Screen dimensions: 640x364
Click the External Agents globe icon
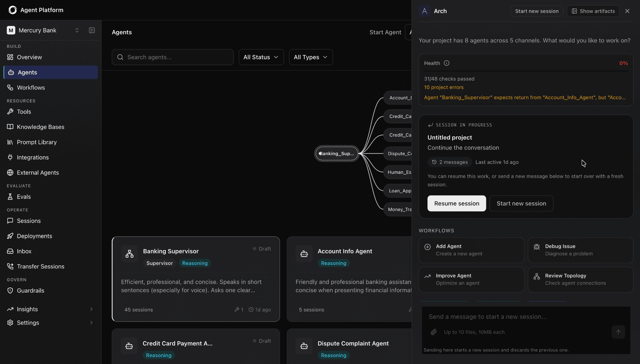(10, 173)
